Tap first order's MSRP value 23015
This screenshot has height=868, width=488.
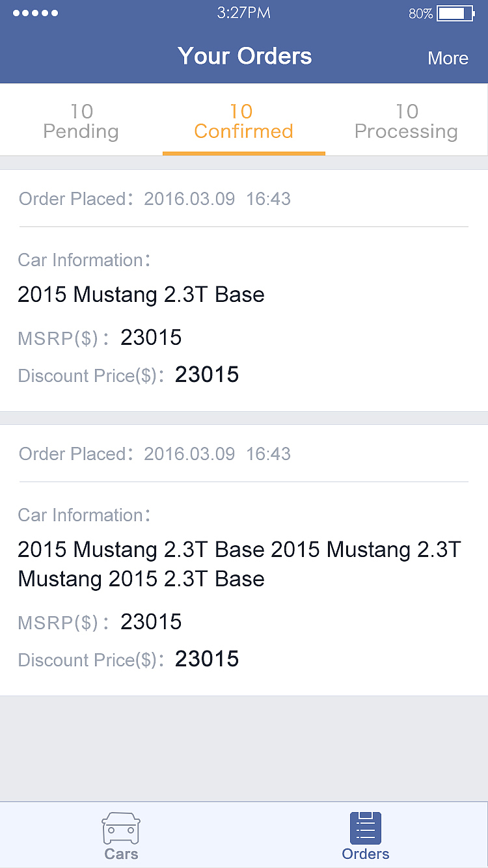click(x=151, y=337)
